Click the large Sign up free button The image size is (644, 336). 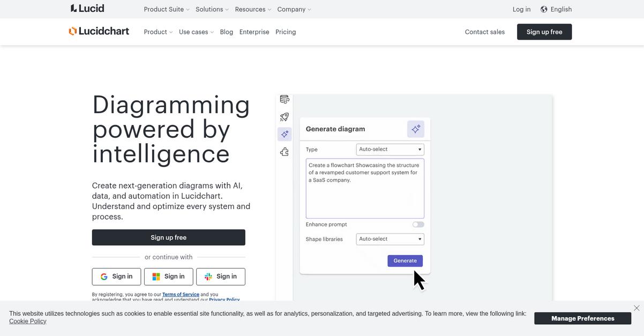[169, 237]
